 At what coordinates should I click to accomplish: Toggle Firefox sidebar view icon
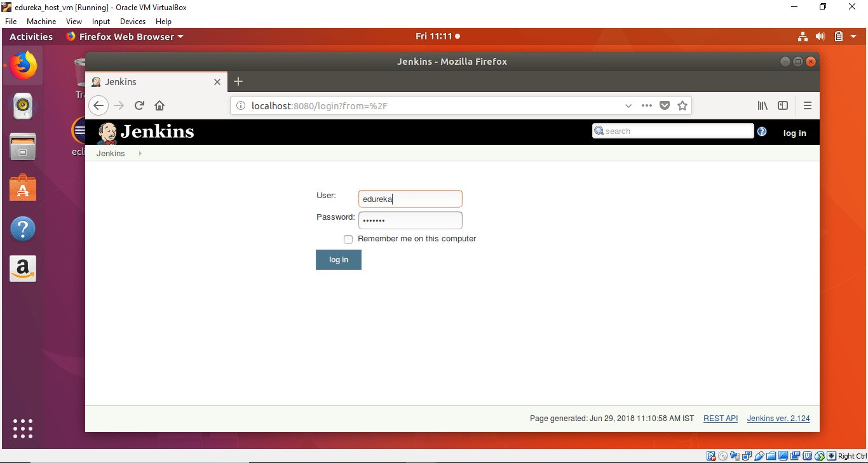point(783,105)
